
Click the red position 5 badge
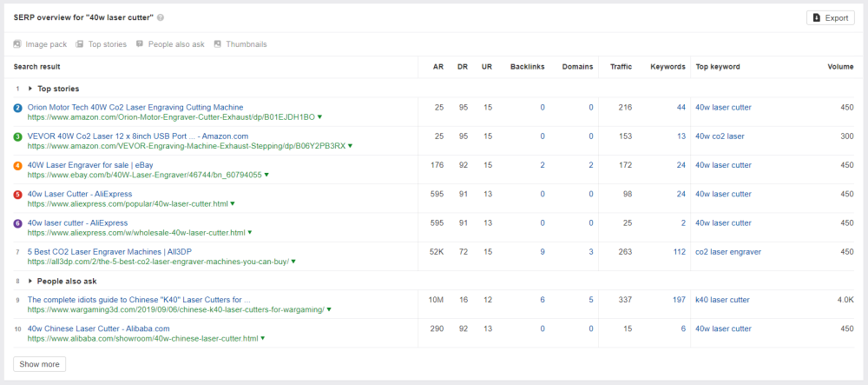(17, 194)
